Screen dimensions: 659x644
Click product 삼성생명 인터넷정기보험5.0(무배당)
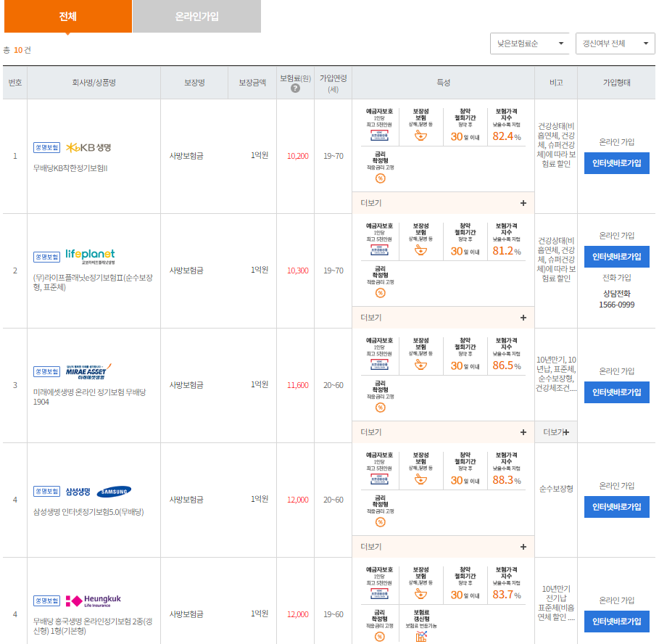88,512
